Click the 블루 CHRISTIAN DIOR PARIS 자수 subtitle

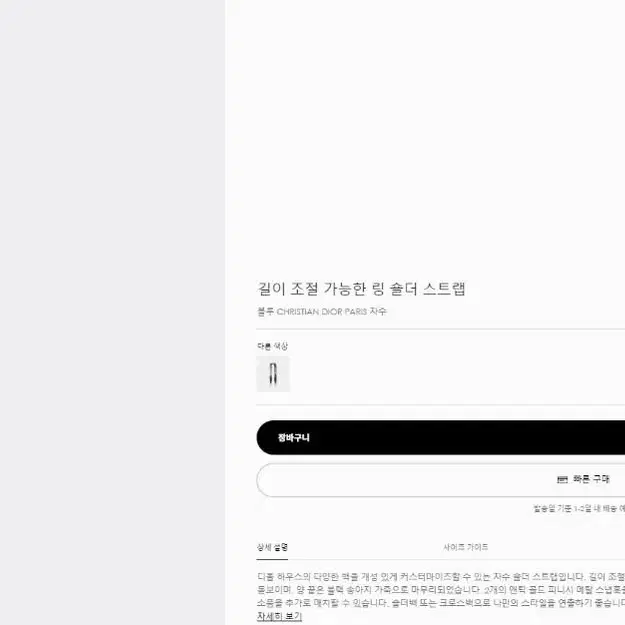(x=322, y=311)
